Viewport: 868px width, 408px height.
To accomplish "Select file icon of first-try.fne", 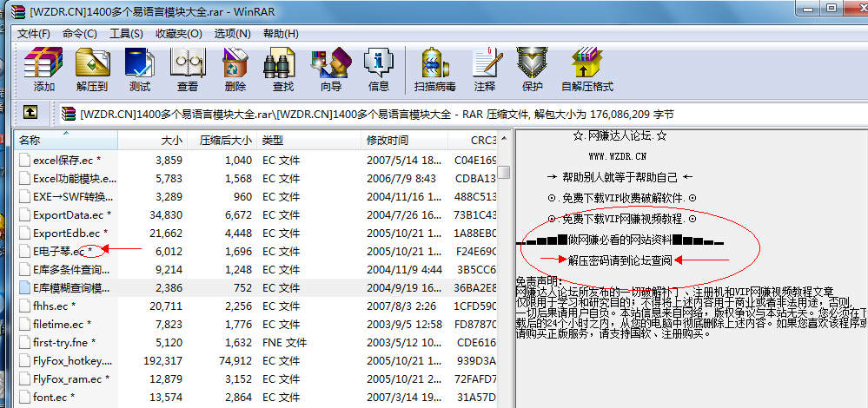I will pos(23,342).
